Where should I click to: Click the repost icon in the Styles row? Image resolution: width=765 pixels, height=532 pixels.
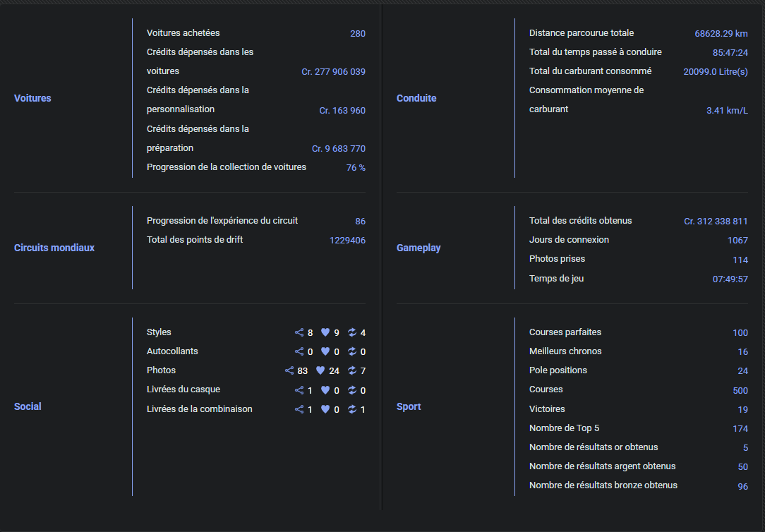[x=351, y=332]
